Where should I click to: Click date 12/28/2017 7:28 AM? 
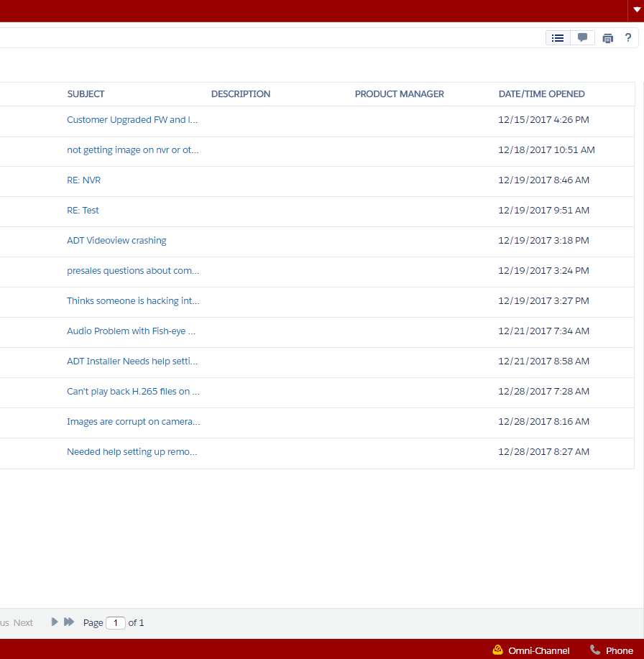click(x=543, y=392)
